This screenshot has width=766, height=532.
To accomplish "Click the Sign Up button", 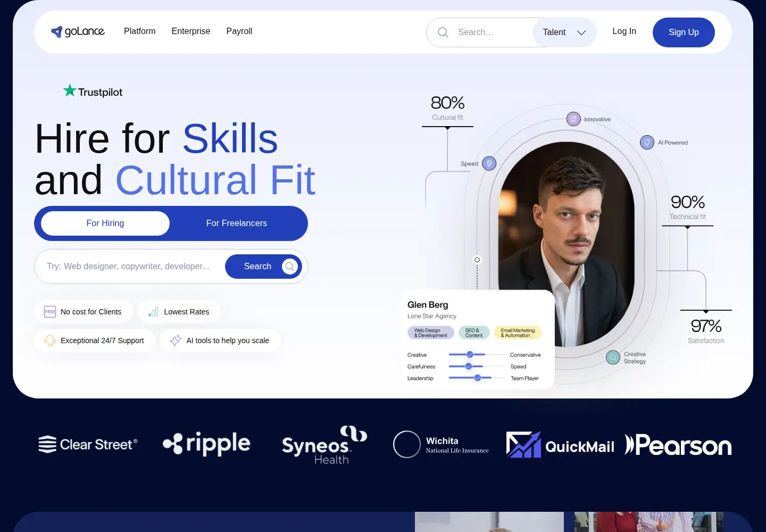I will (684, 32).
